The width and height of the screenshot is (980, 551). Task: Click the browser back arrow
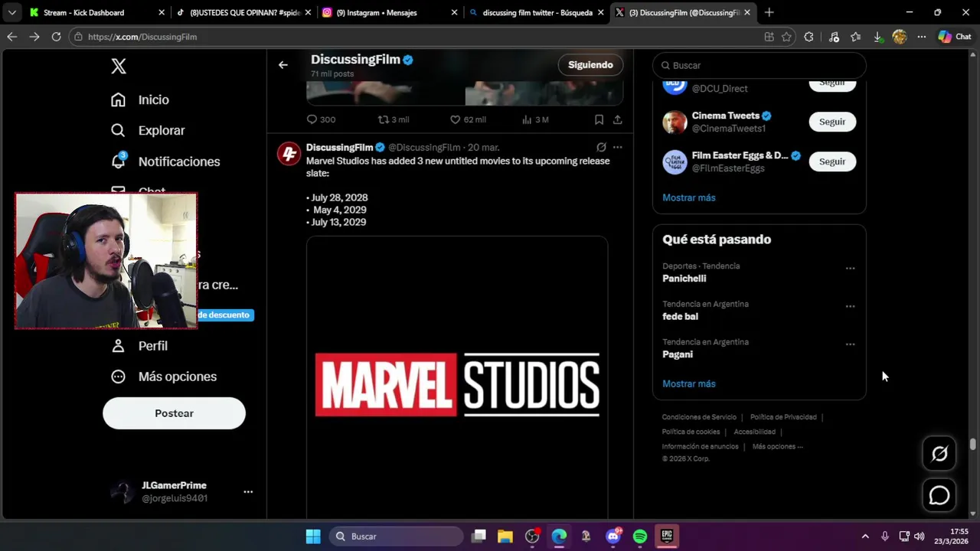click(12, 37)
